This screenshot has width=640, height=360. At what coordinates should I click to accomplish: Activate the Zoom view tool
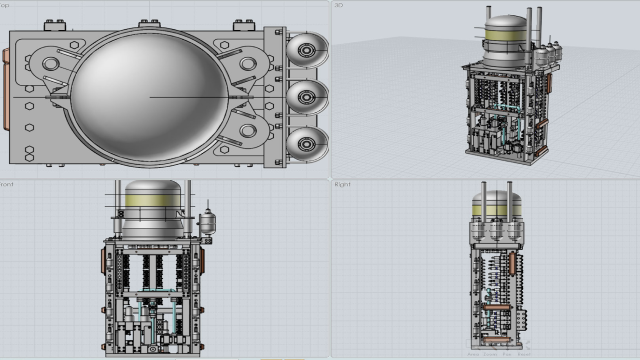pos(490,354)
